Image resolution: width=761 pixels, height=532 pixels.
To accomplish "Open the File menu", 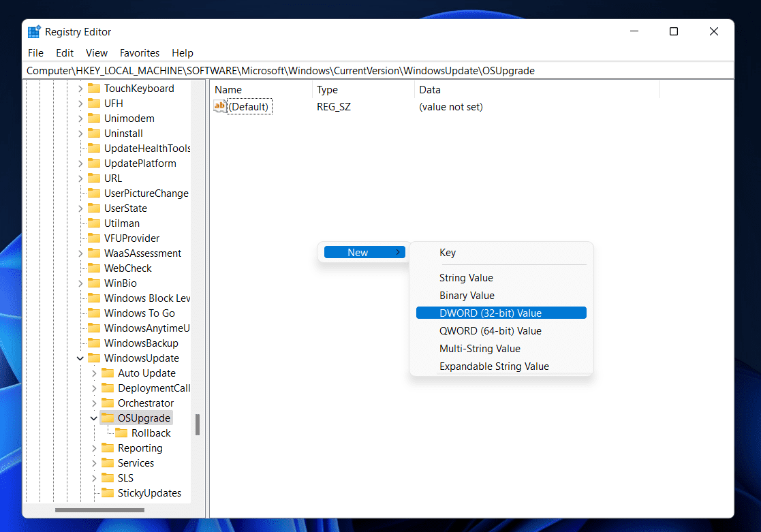I will tap(35, 53).
